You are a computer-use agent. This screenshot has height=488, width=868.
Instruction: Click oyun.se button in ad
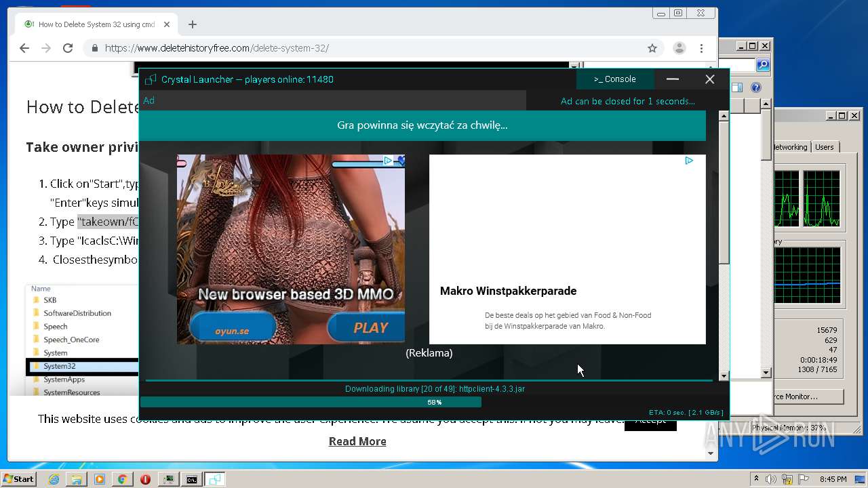tap(232, 328)
